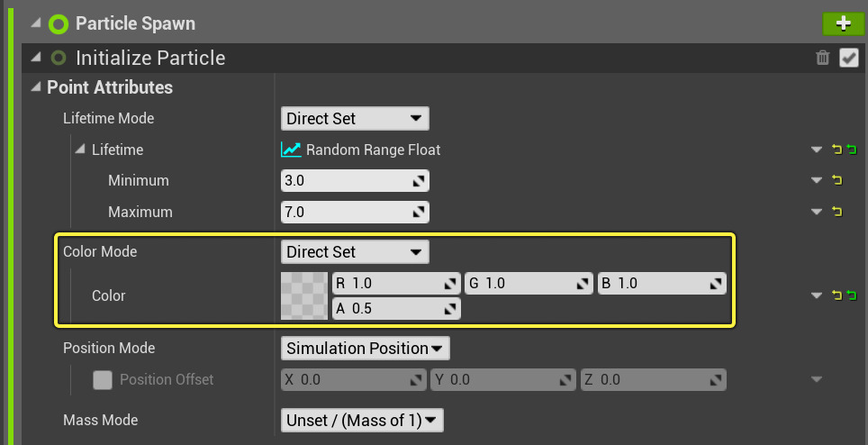Viewport: 868px width, 445px height.
Task: Reset Lifetime Minimum value with yellow arrow
Action: coord(836,181)
